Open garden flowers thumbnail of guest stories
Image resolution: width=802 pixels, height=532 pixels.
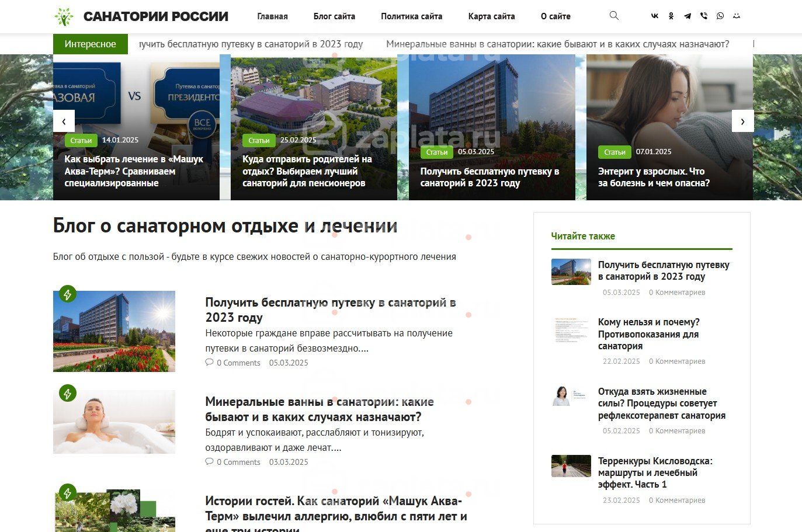pyautogui.click(x=114, y=510)
